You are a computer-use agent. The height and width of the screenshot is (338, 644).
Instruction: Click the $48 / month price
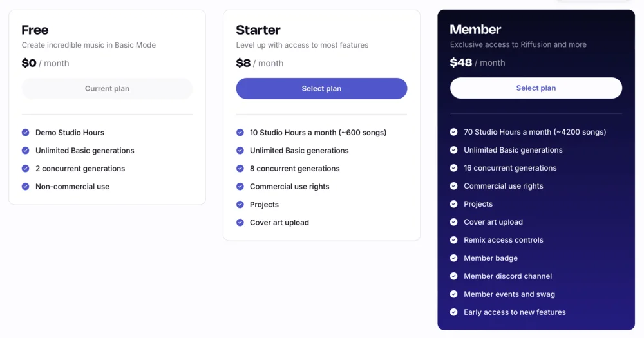(477, 62)
